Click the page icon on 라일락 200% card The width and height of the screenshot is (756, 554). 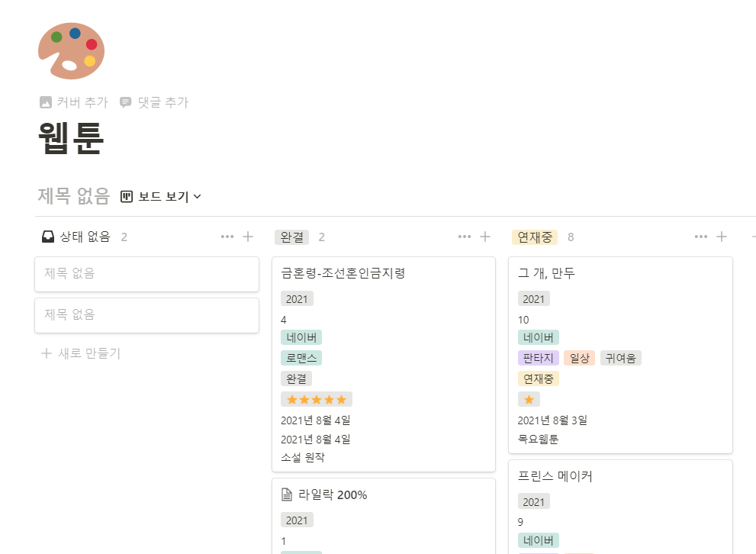coord(287,494)
